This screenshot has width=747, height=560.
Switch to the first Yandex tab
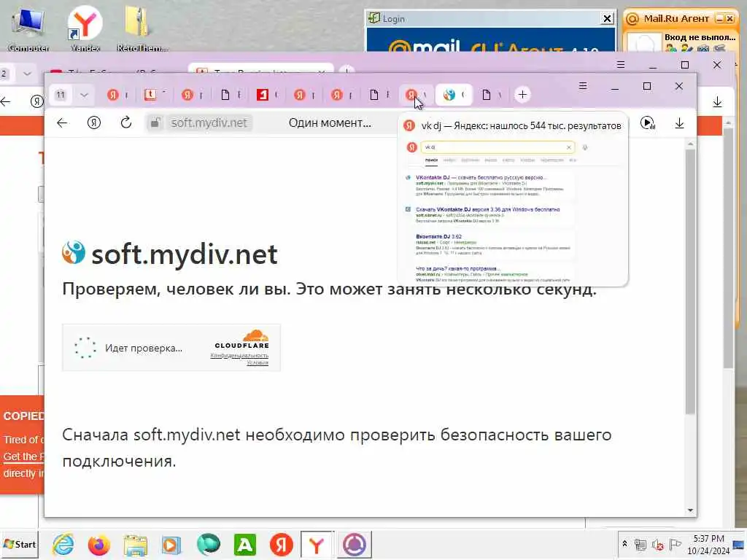117,95
